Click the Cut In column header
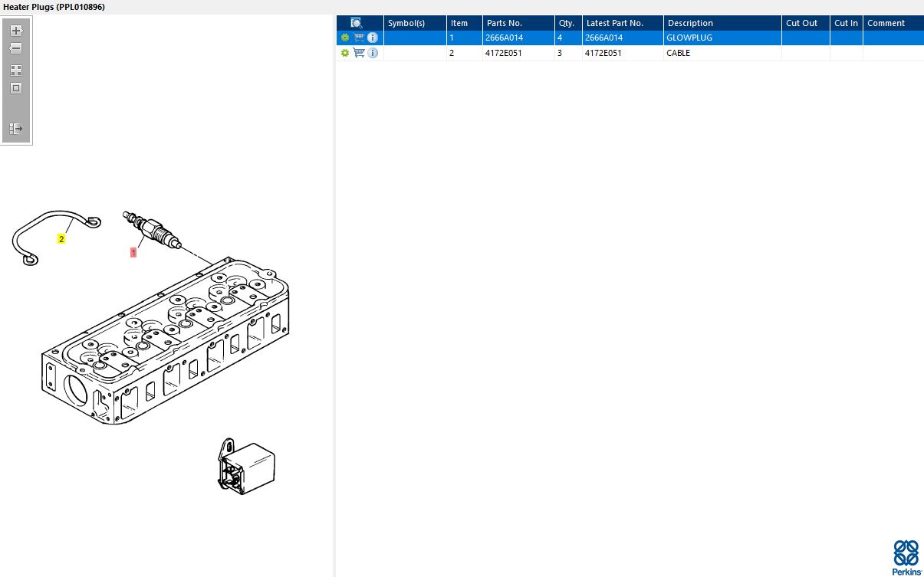The image size is (924, 577). tap(847, 23)
